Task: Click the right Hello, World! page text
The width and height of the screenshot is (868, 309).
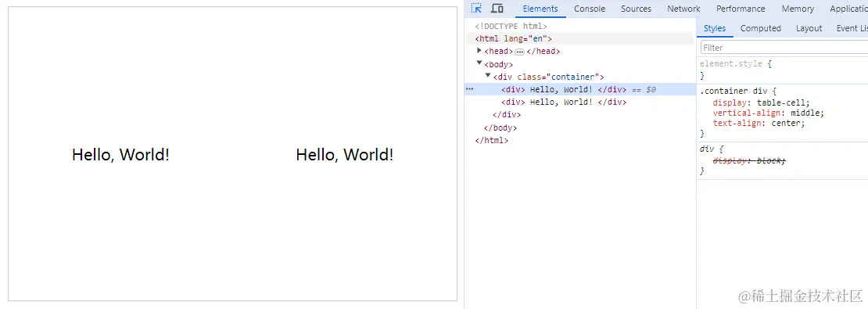Action: tap(344, 155)
